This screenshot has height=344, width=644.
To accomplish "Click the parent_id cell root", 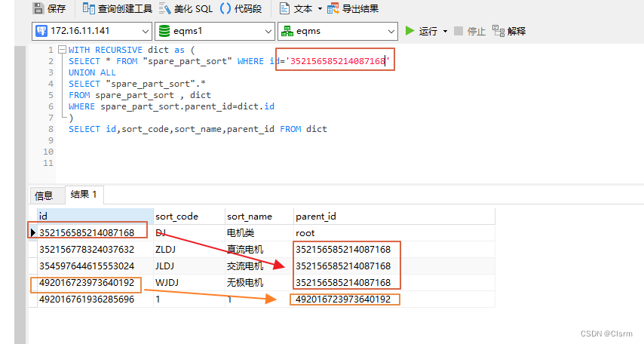I will (394, 233).
